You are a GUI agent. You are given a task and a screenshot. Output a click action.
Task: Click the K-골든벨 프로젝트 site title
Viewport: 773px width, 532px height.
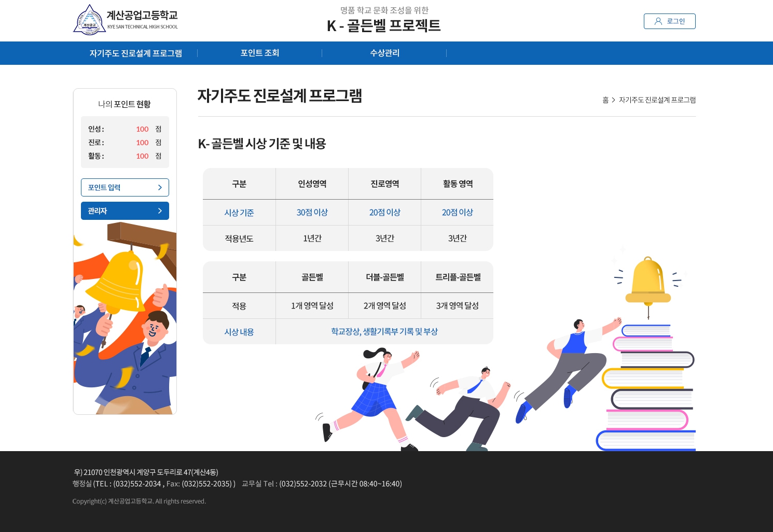pos(383,25)
